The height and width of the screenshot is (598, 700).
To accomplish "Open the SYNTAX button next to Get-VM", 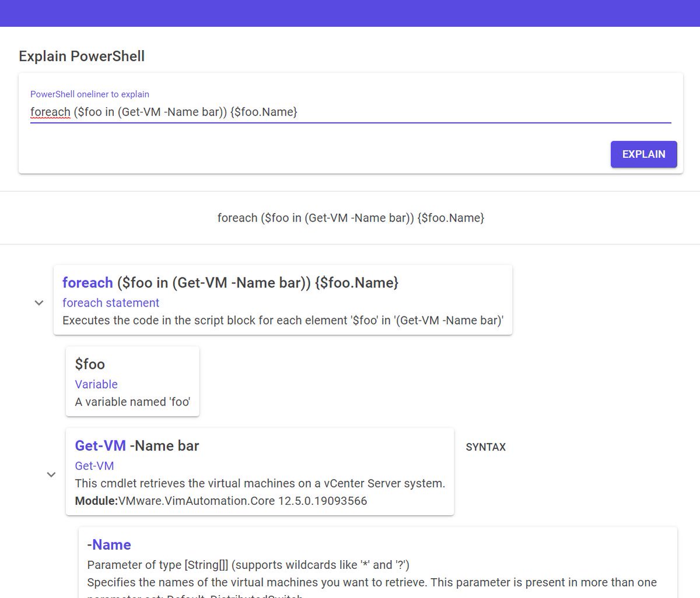I will [485, 447].
